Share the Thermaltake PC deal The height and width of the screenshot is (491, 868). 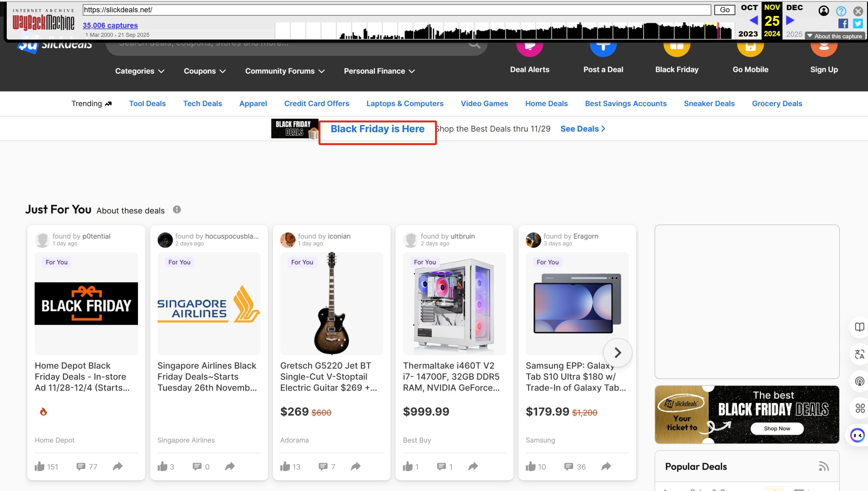[473, 466]
